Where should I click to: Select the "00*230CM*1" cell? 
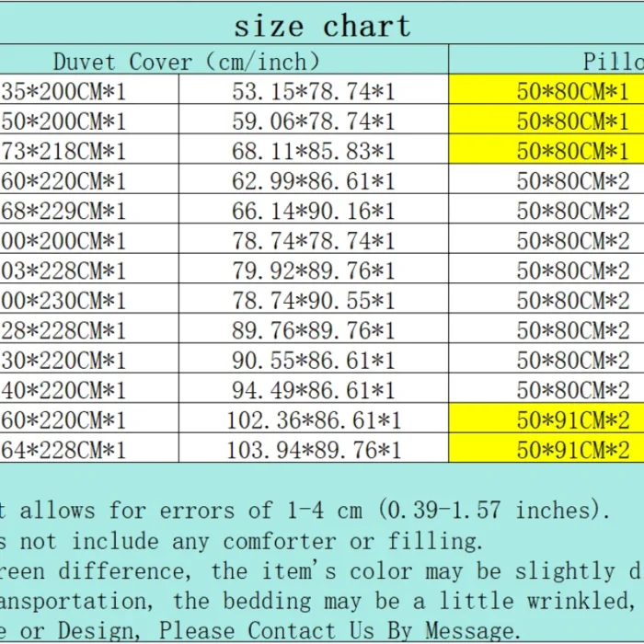coord(89,299)
